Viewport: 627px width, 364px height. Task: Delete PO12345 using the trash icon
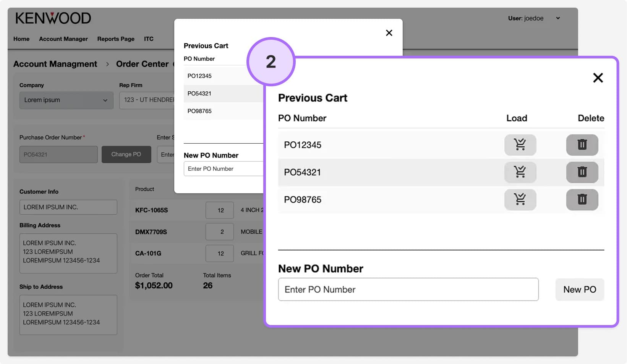[582, 145]
